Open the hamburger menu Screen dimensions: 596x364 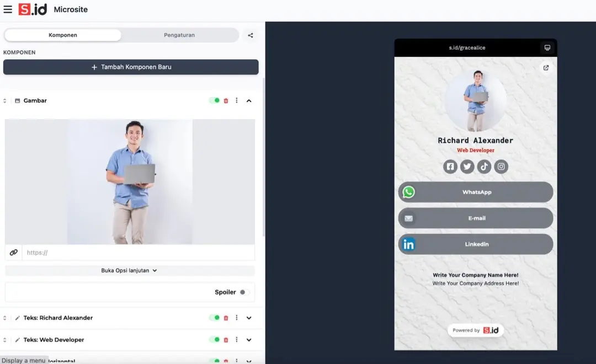point(9,9)
